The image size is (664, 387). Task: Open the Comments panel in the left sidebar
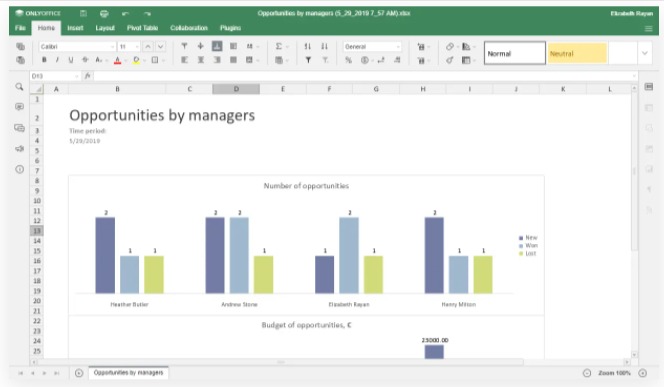[x=19, y=107]
